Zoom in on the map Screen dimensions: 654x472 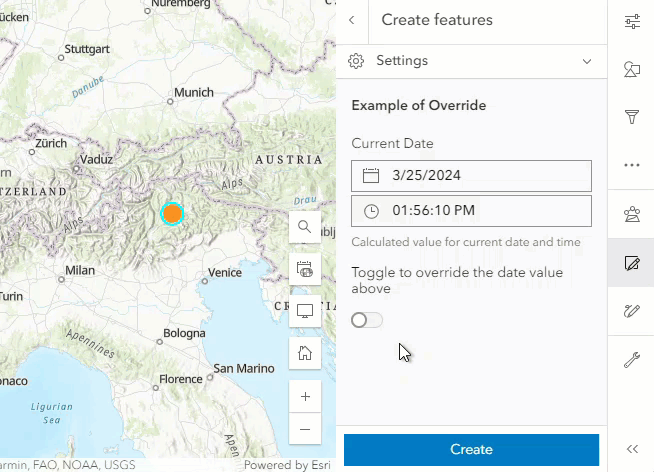(x=305, y=396)
